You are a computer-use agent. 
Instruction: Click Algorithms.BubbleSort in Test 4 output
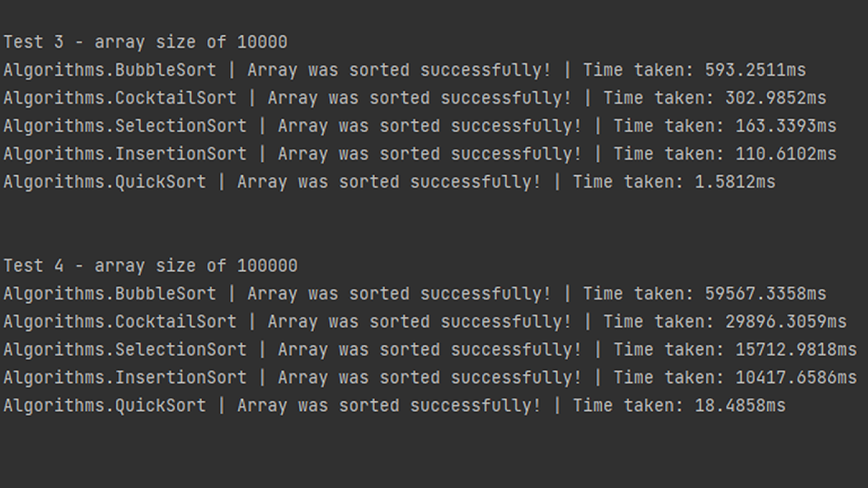(110, 294)
